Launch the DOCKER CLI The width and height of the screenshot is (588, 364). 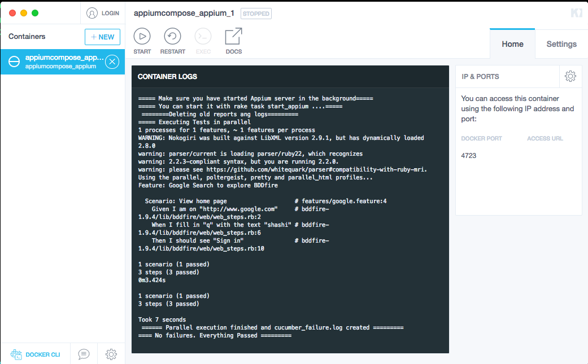pos(36,354)
